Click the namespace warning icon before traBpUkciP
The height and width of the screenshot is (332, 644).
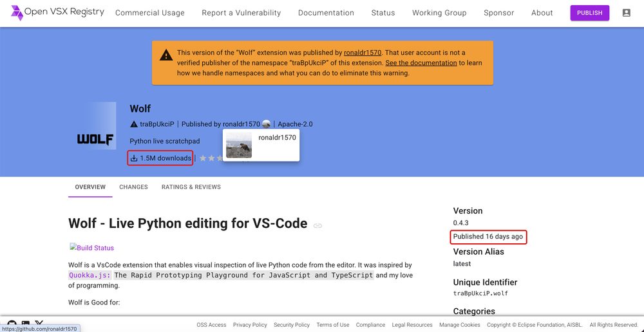click(134, 124)
